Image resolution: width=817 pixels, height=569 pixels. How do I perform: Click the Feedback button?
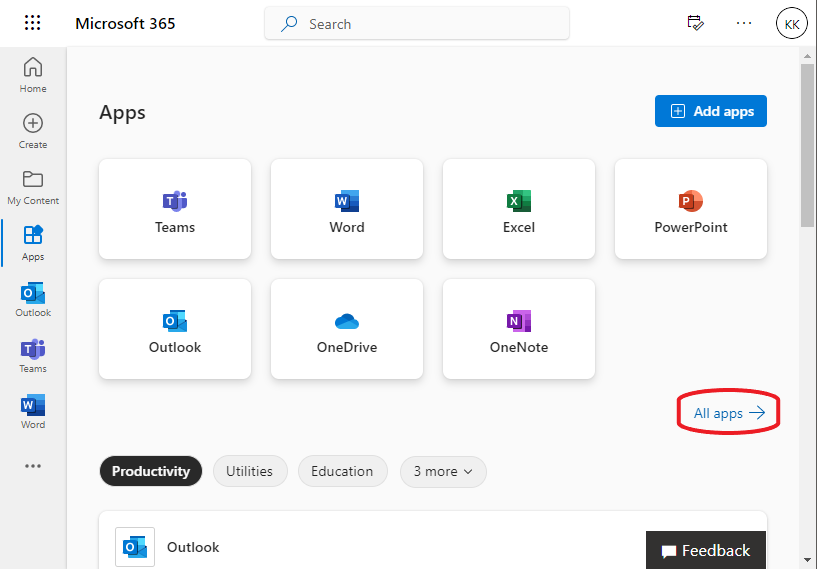pos(705,550)
